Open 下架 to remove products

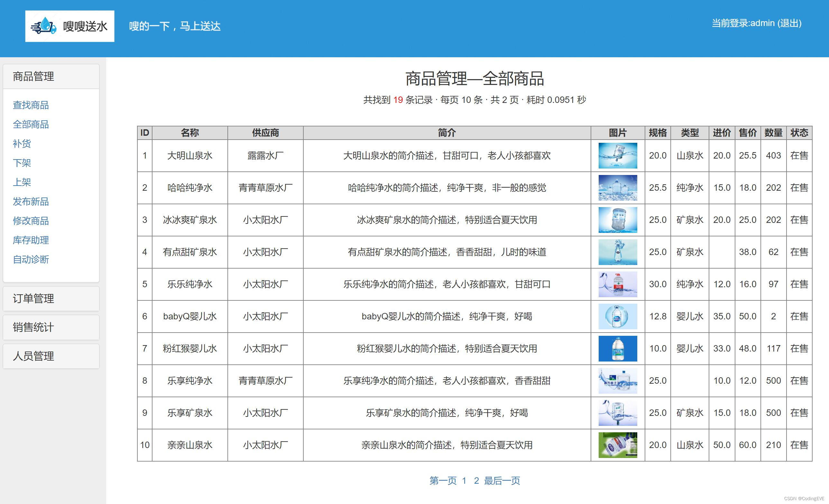(x=22, y=163)
